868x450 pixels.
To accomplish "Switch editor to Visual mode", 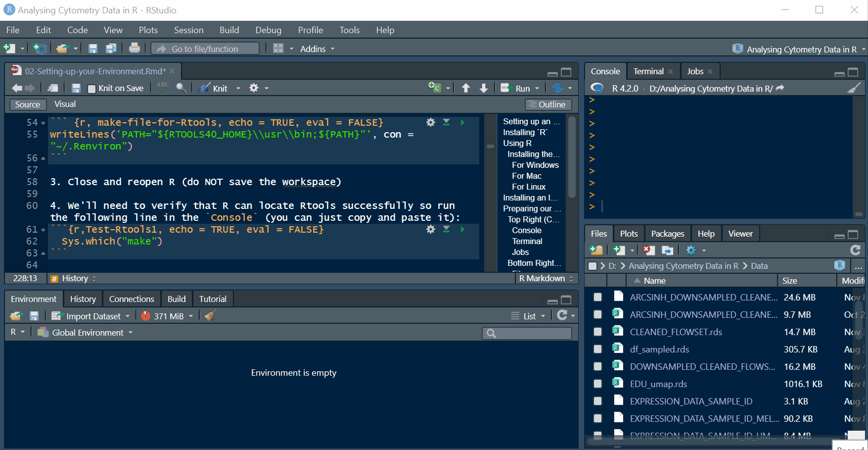I will (65, 104).
